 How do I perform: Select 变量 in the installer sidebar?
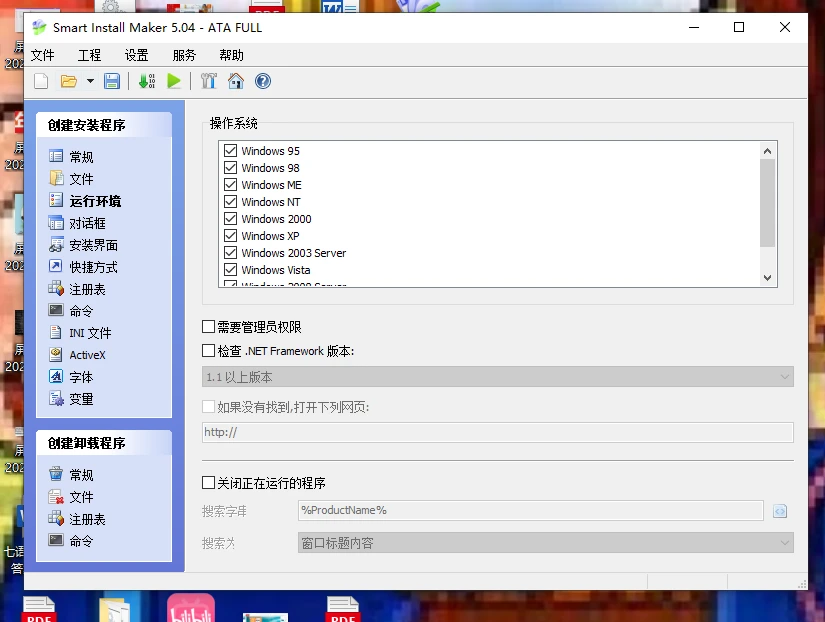pos(81,399)
